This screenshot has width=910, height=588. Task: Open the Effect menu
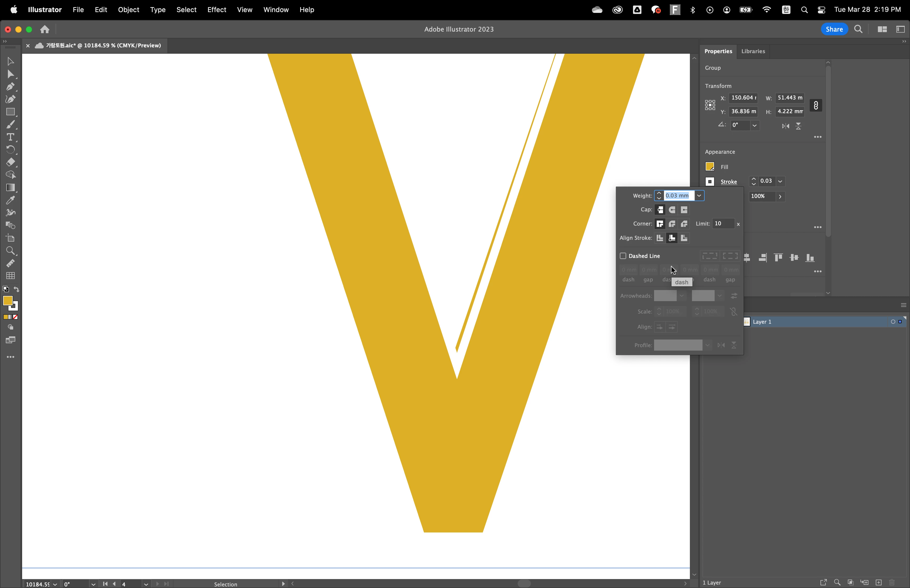click(x=216, y=9)
